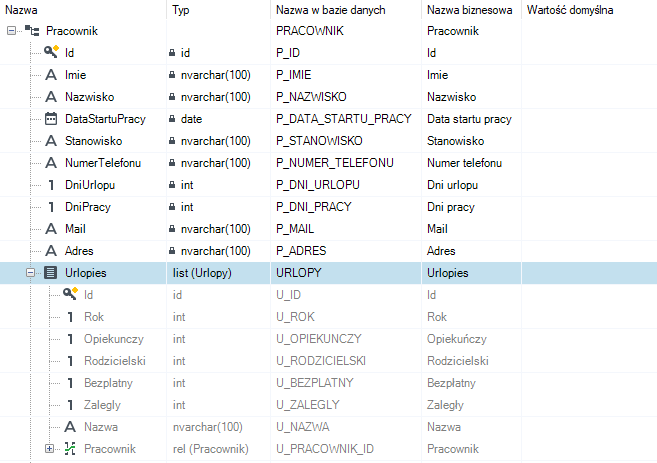Viewport: 657px width, 463px height.
Task: Click the Pracownik entity tree icon
Action: [32, 31]
